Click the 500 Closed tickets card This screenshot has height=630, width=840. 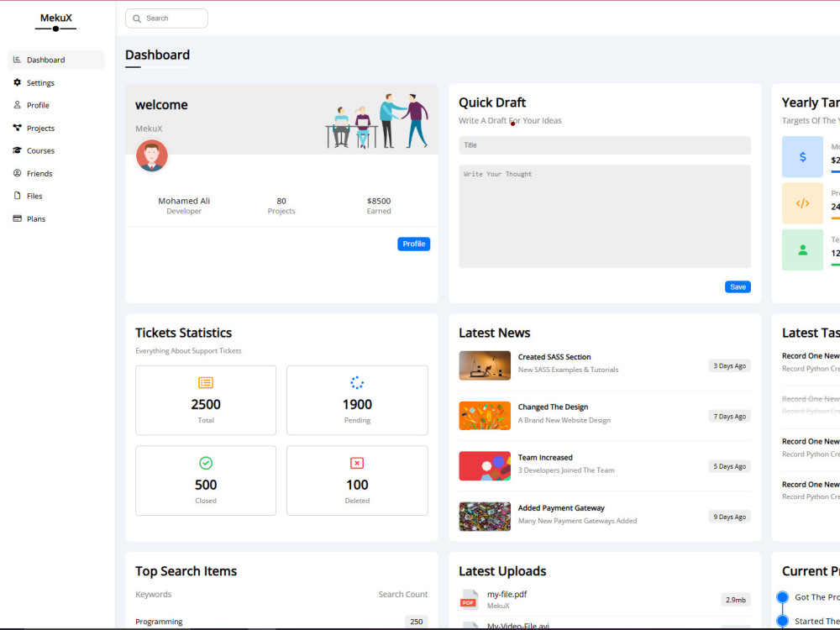206,480
